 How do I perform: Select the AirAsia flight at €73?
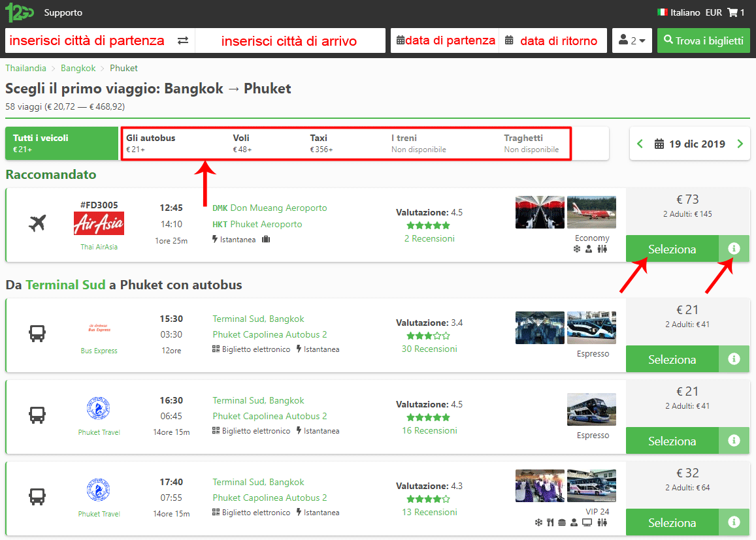pyautogui.click(x=672, y=249)
